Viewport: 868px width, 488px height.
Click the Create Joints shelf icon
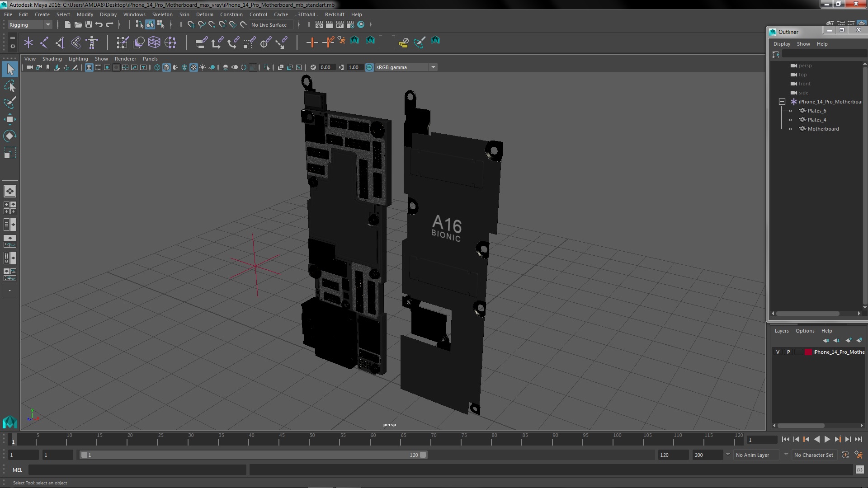coord(44,42)
